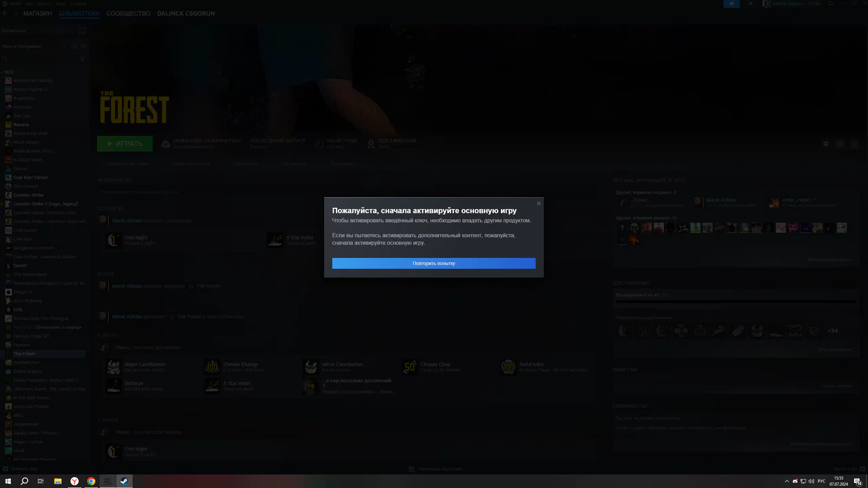Open the Игры menu
Image resolution: width=868 pixels, height=488 pixels.
(60, 4)
